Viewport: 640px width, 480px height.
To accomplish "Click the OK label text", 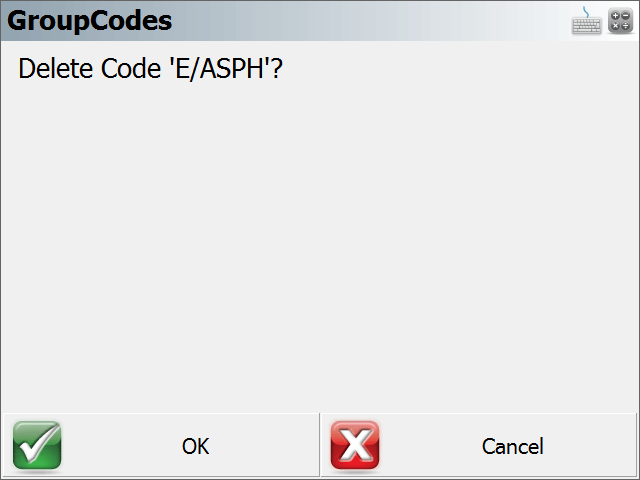I will tap(196, 446).
